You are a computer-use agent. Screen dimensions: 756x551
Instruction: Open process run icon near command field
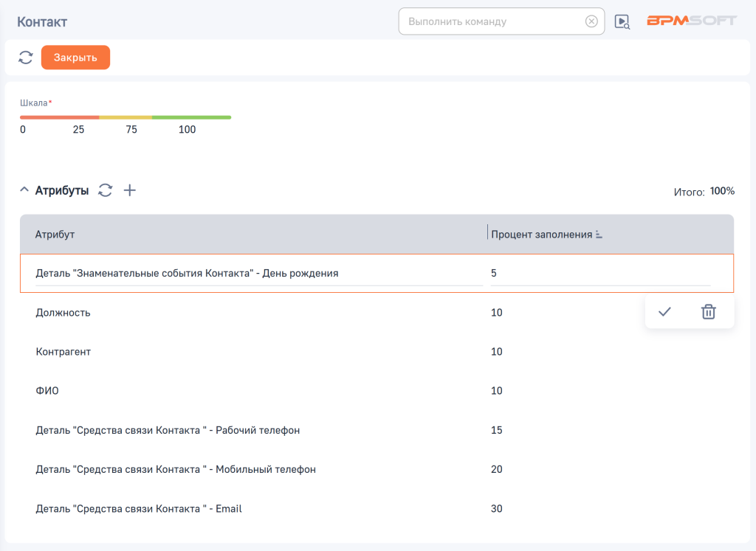point(622,22)
